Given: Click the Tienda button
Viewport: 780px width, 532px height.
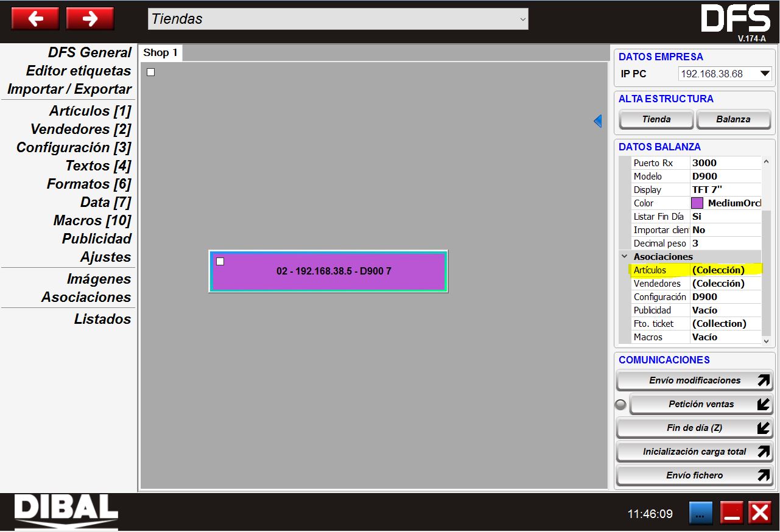Looking at the screenshot, I should 656,119.
